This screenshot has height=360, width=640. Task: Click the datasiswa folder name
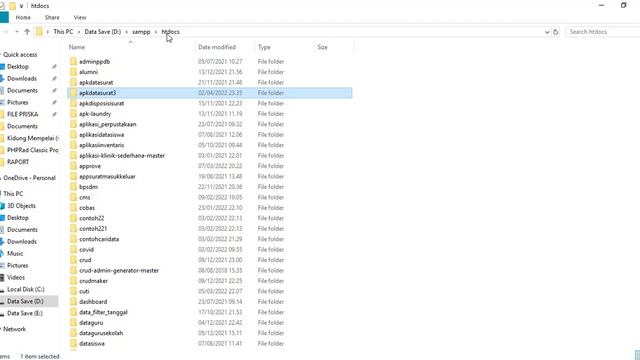pyautogui.click(x=92, y=344)
